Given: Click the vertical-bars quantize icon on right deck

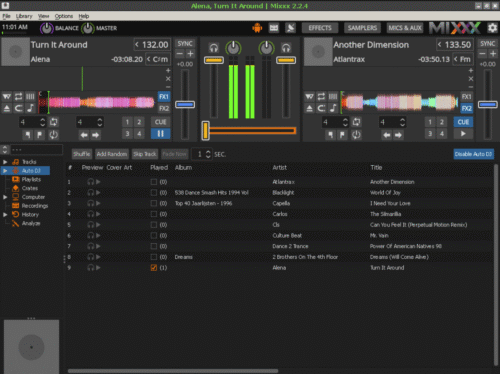Looking at the screenshot, I should tap(333, 97).
